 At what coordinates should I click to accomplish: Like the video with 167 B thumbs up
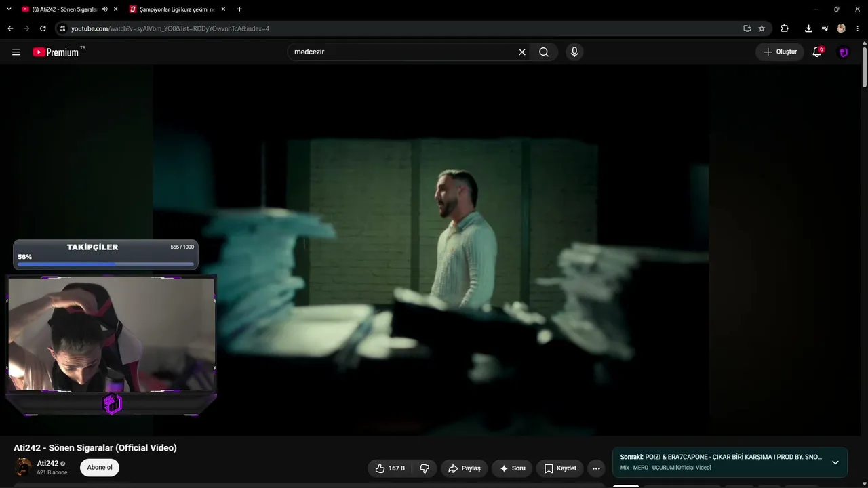tap(390, 468)
